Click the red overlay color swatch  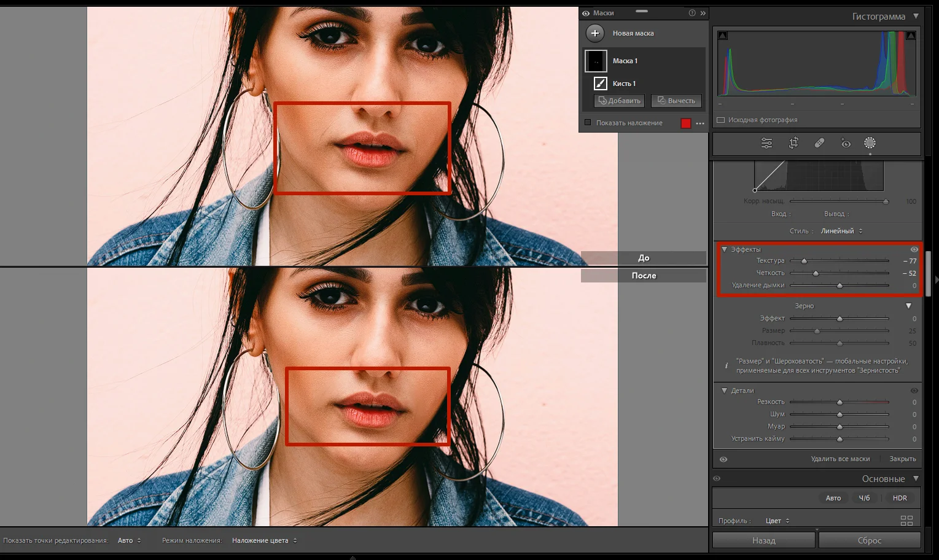[x=685, y=123]
